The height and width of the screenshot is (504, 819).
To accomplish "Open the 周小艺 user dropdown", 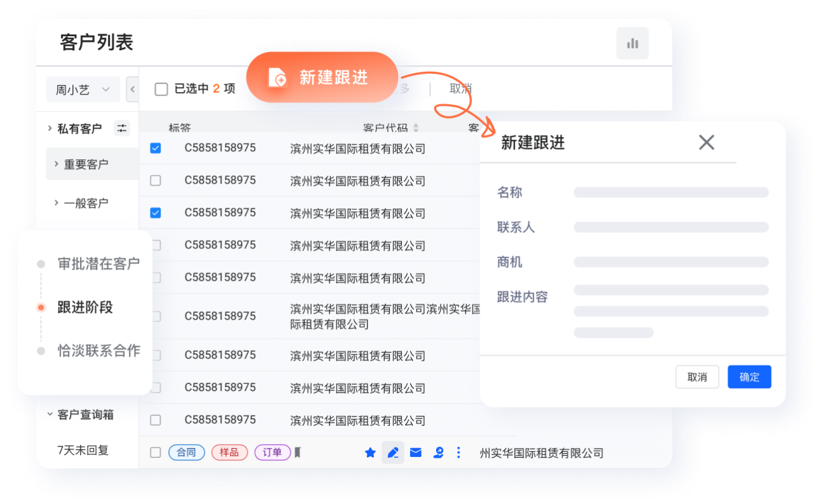I will pos(83,90).
